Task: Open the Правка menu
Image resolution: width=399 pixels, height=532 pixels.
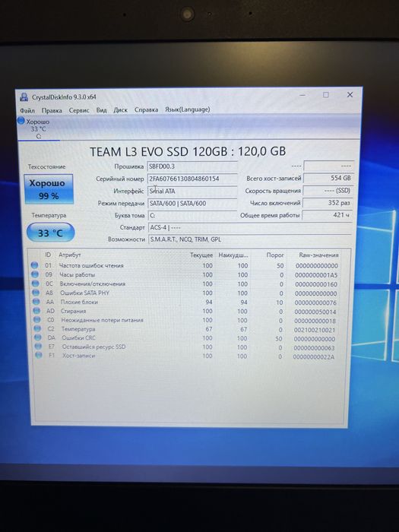Action: coord(52,111)
